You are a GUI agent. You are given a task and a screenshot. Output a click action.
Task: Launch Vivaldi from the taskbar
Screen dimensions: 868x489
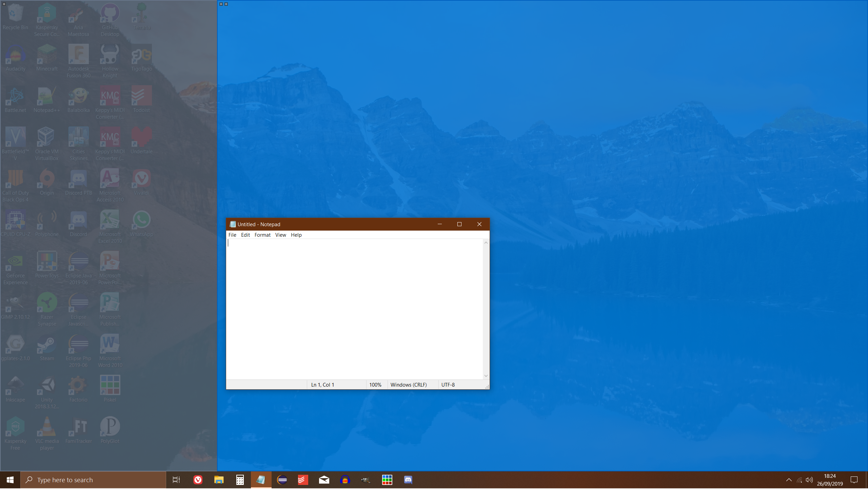click(198, 480)
